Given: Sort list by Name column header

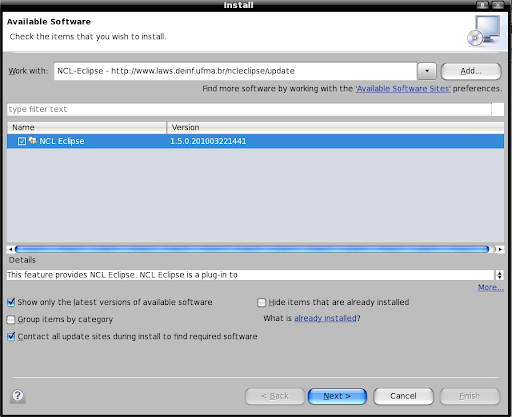Looking at the screenshot, I should (87, 127).
